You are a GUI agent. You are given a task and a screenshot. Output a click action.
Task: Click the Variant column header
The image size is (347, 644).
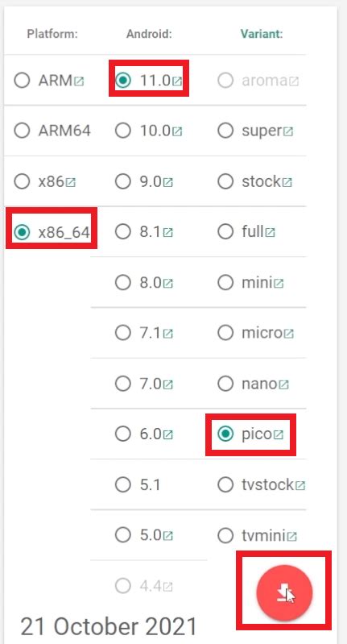click(262, 34)
